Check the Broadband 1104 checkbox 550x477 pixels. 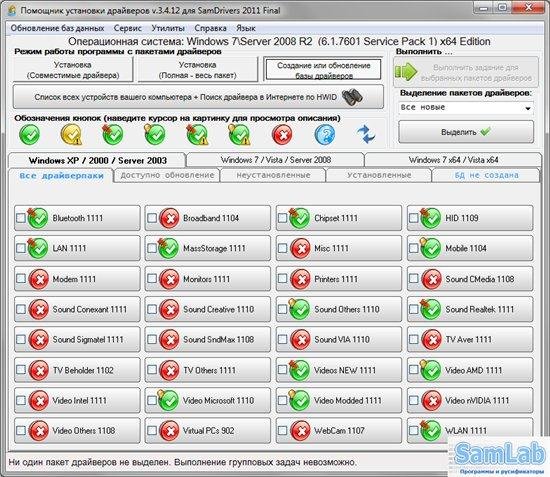152,218
